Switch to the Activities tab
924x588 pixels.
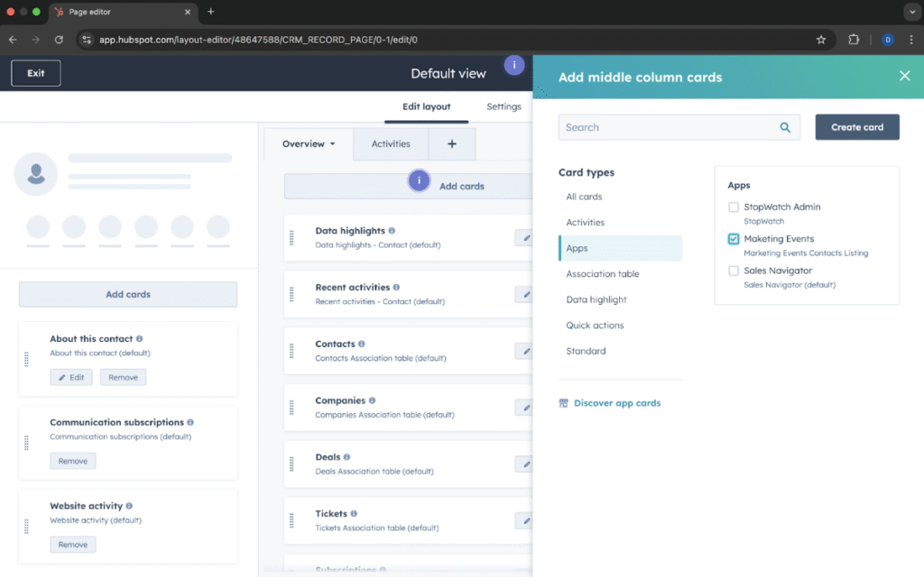click(x=391, y=144)
